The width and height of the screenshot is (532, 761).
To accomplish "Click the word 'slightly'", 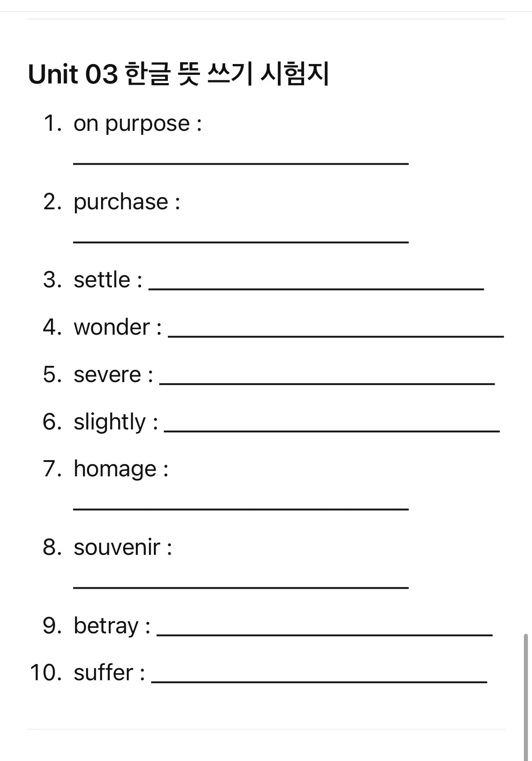I will click(x=110, y=422).
